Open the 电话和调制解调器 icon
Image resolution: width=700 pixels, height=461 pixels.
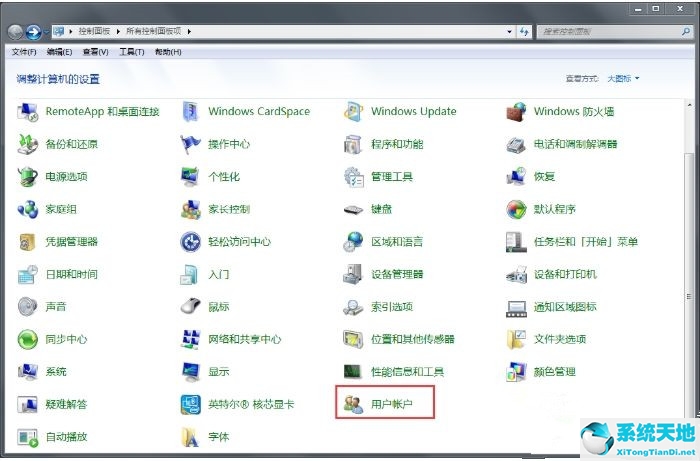click(516, 144)
